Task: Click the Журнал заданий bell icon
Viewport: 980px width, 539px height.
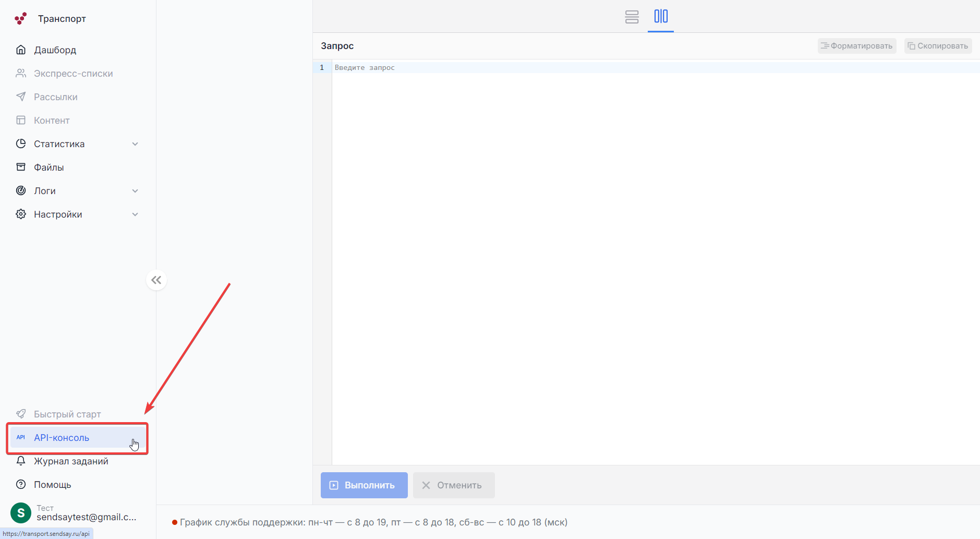Action: pyautogui.click(x=21, y=461)
